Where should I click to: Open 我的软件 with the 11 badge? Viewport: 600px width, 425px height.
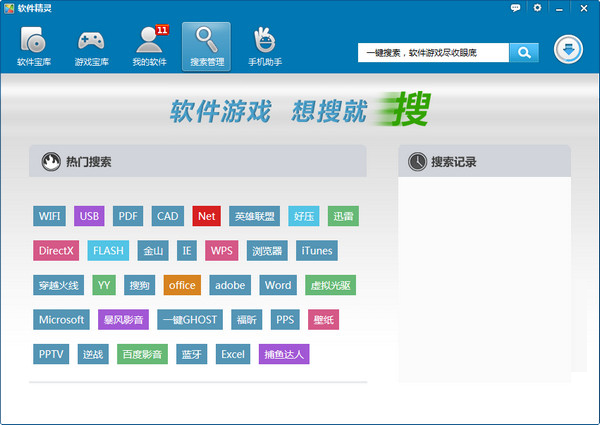[149, 47]
